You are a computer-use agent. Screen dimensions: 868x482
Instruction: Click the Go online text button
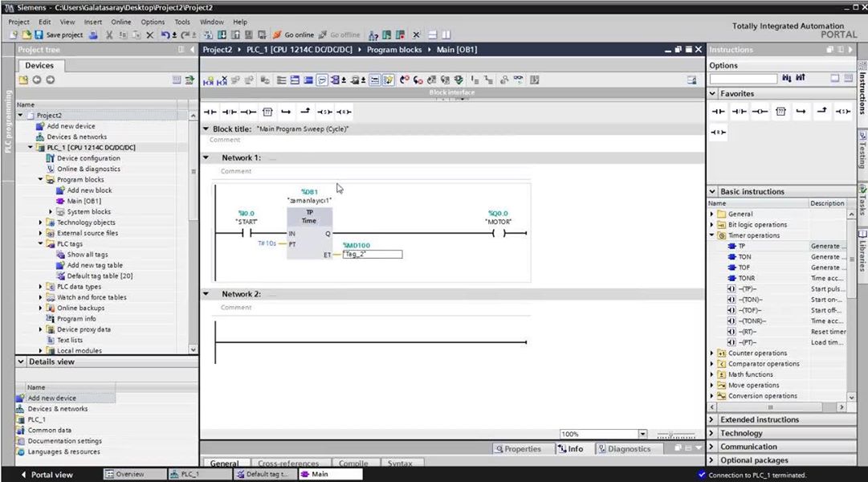pyautogui.click(x=299, y=35)
